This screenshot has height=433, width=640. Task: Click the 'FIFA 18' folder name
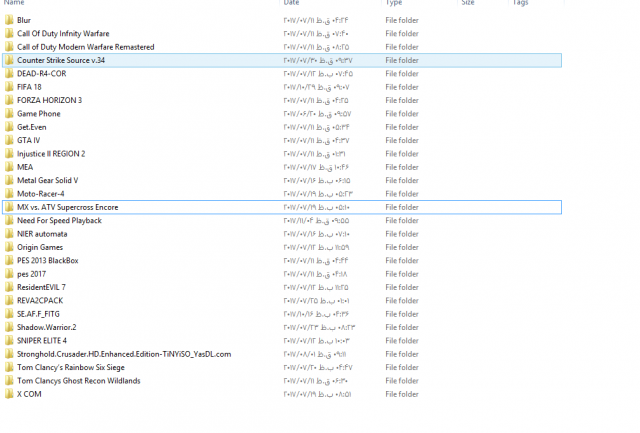point(29,87)
